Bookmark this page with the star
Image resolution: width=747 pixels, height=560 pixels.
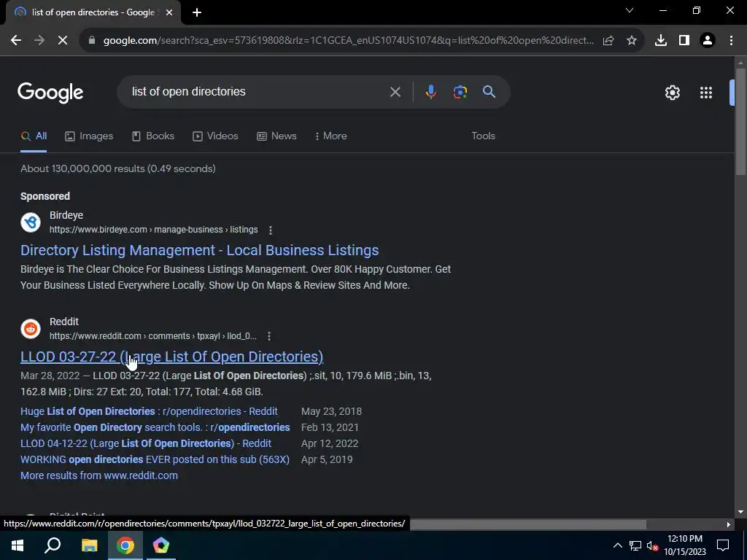[x=632, y=41]
